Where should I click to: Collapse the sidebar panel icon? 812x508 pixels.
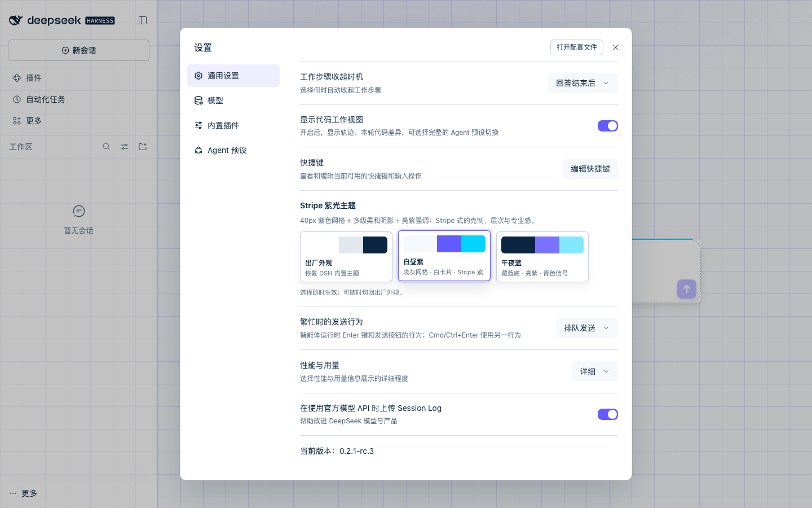[x=143, y=20]
